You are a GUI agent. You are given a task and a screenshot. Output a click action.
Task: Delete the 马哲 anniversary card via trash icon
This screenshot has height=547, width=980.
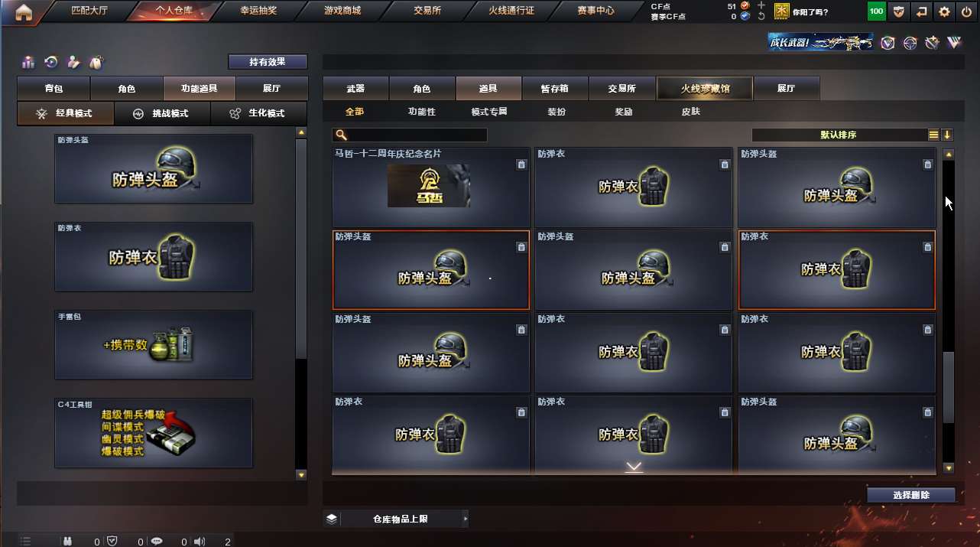(x=521, y=164)
